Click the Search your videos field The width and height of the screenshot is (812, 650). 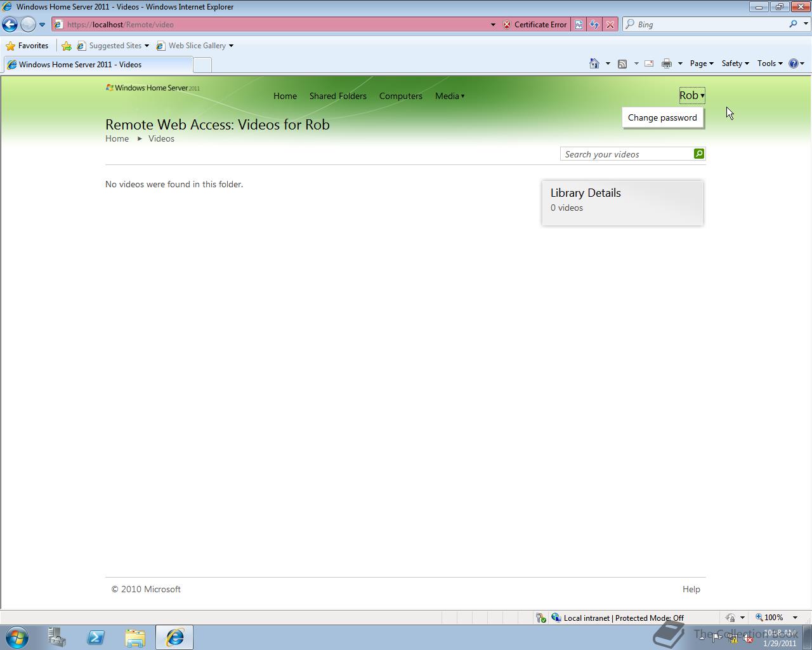coord(627,154)
